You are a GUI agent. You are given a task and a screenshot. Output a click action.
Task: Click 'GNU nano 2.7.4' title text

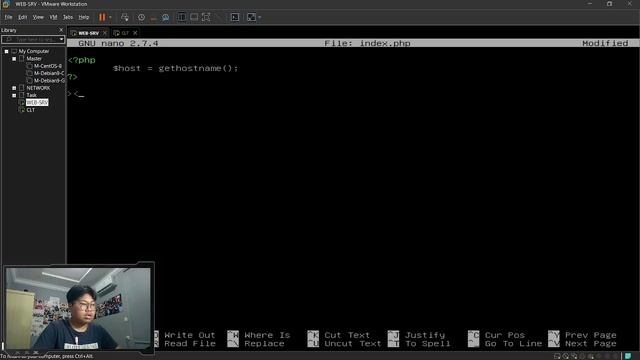[118, 43]
